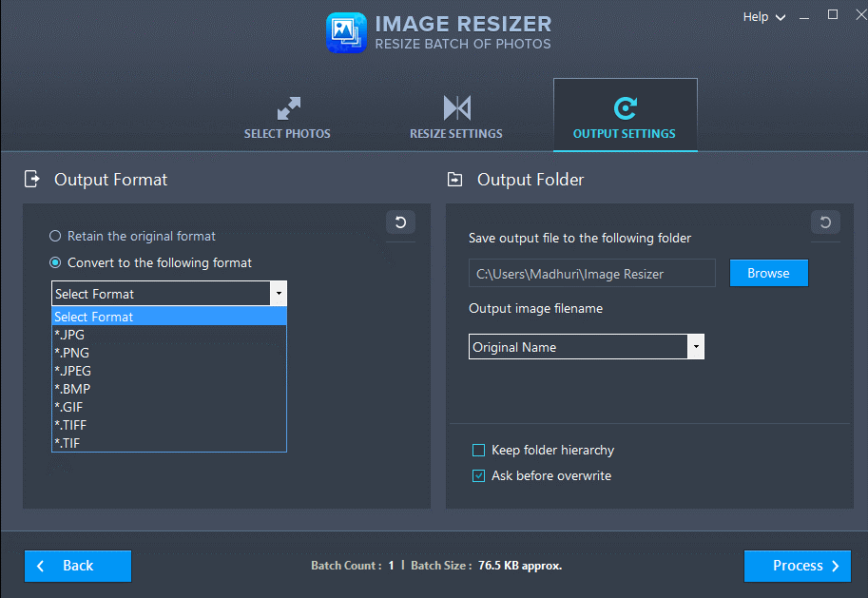Click the Browse button
This screenshot has width=868, height=598.
(x=768, y=273)
